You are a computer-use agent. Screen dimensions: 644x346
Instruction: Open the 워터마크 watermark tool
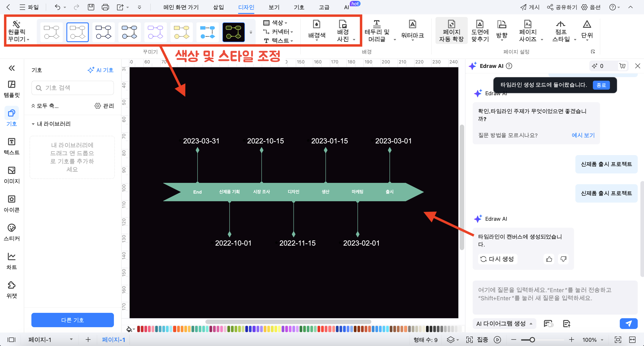pyautogui.click(x=412, y=30)
